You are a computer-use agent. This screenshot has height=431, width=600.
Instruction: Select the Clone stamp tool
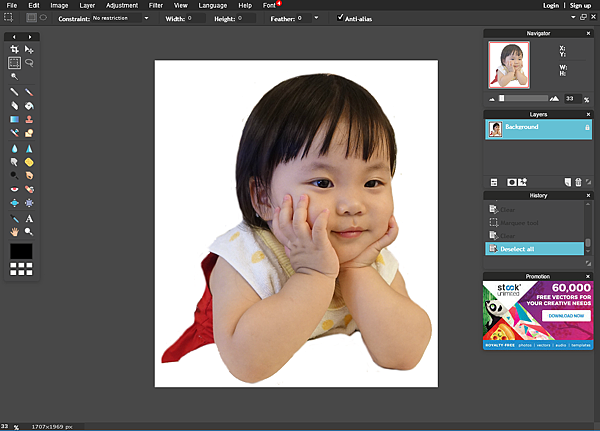pyautogui.click(x=29, y=119)
